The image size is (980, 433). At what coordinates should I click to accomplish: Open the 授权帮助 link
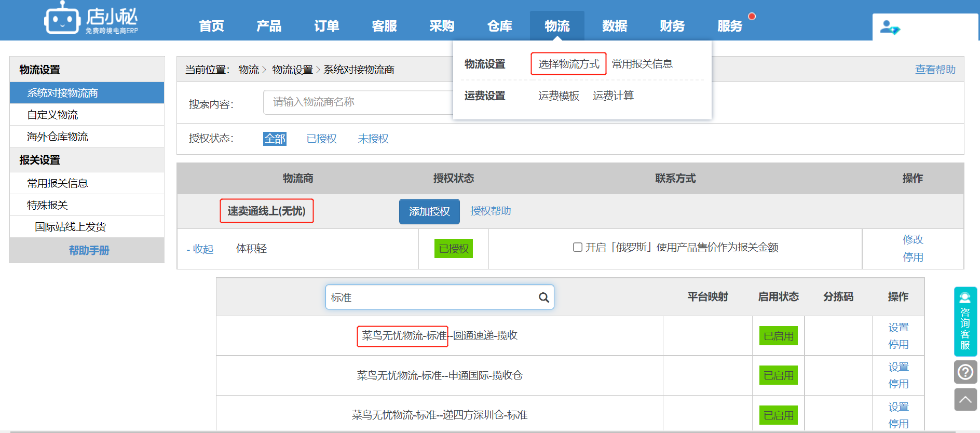pos(491,211)
